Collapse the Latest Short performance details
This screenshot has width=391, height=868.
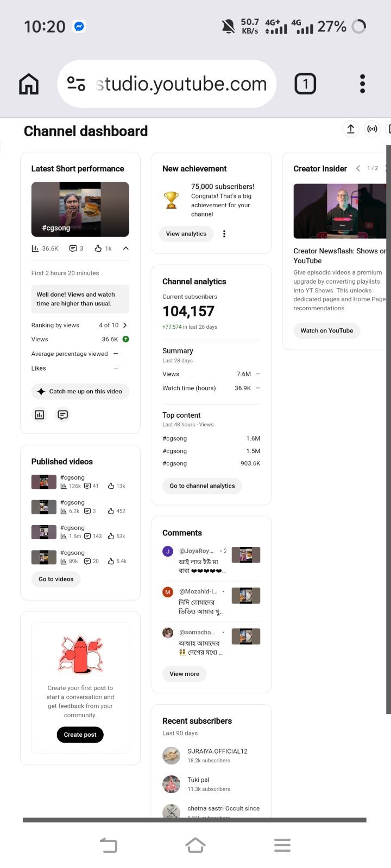coord(125,248)
